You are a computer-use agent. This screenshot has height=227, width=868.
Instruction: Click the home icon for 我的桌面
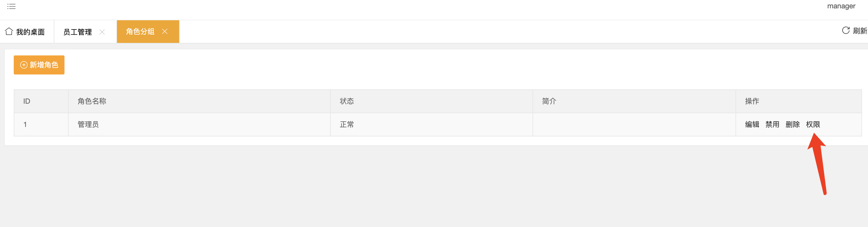click(9, 31)
